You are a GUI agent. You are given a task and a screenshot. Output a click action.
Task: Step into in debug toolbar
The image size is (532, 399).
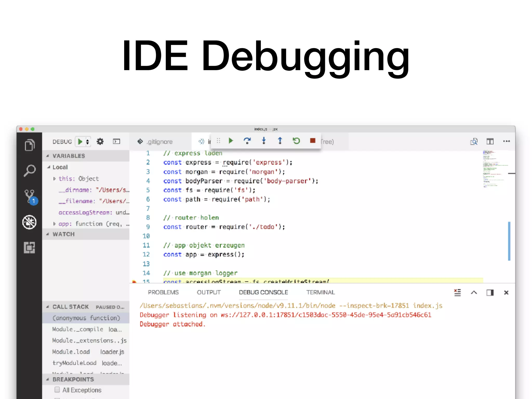coord(264,141)
